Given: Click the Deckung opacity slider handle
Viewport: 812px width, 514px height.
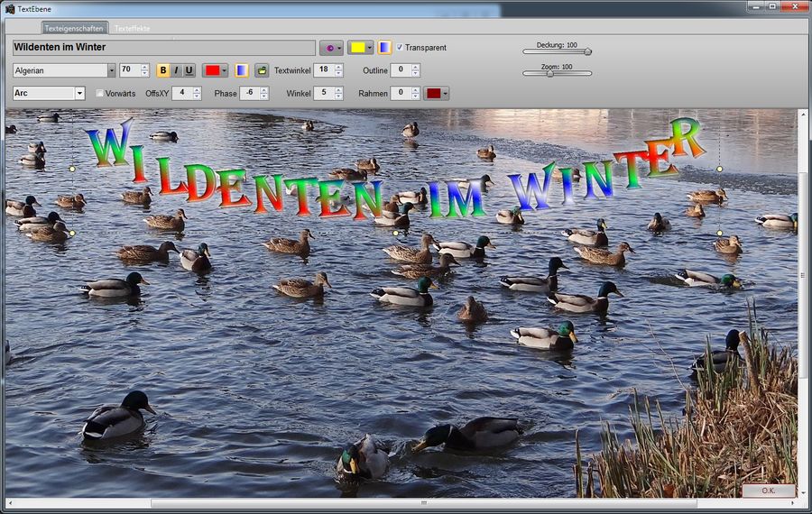Looking at the screenshot, I should (587, 51).
